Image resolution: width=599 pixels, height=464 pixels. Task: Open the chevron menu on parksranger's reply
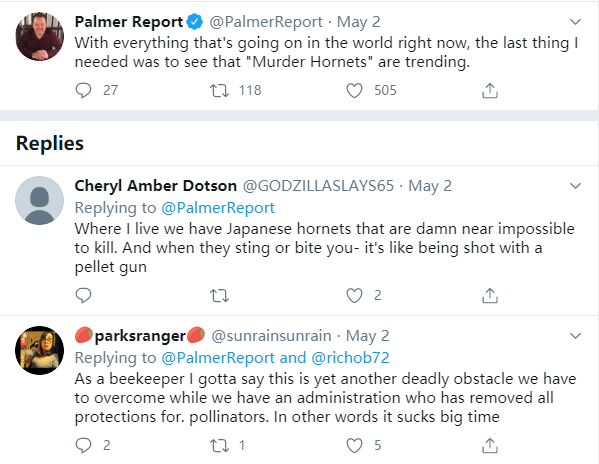point(575,336)
